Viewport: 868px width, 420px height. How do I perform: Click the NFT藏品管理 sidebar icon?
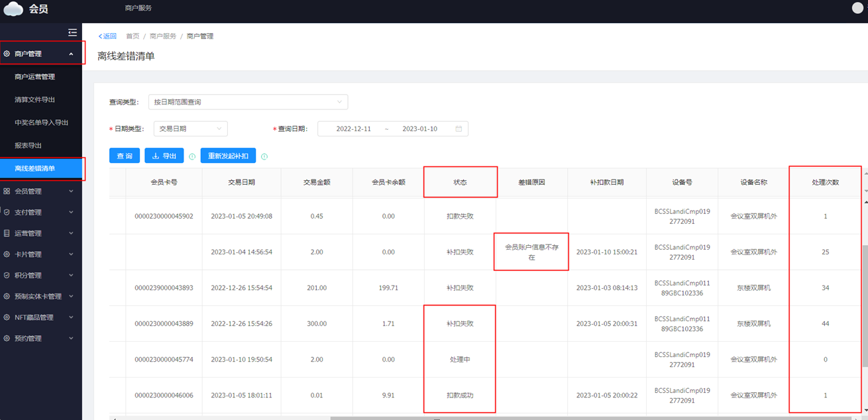click(7, 317)
